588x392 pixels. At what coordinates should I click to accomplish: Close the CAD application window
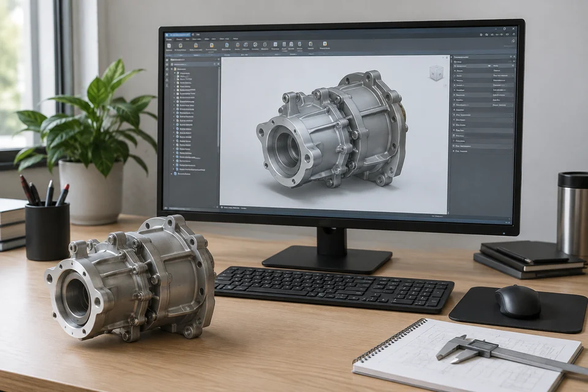click(513, 29)
